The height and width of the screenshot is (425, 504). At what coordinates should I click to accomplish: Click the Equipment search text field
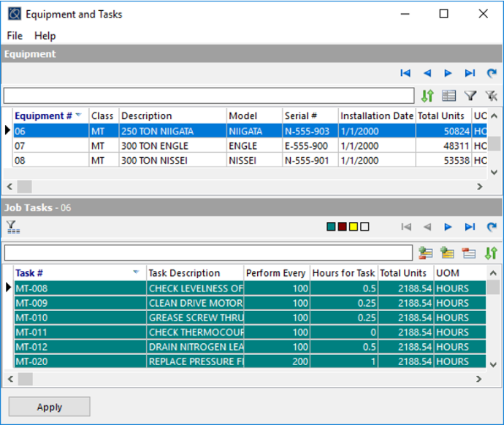point(209,96)
